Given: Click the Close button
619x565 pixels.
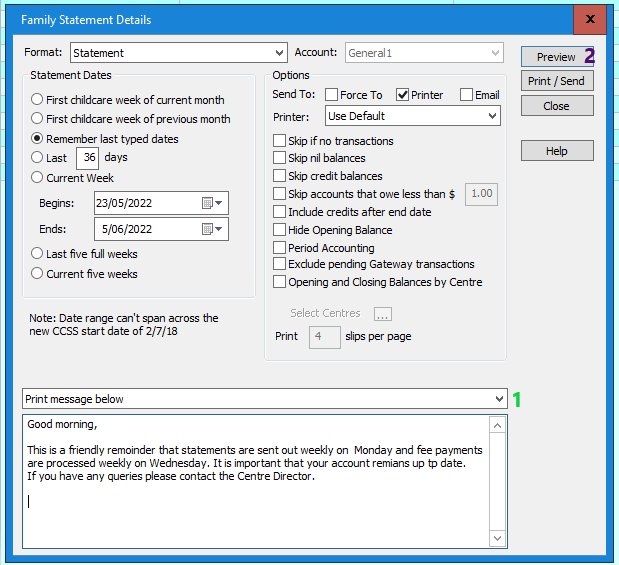Looking at the screenshot, I should pyautogui.click(x=557, y=106).
